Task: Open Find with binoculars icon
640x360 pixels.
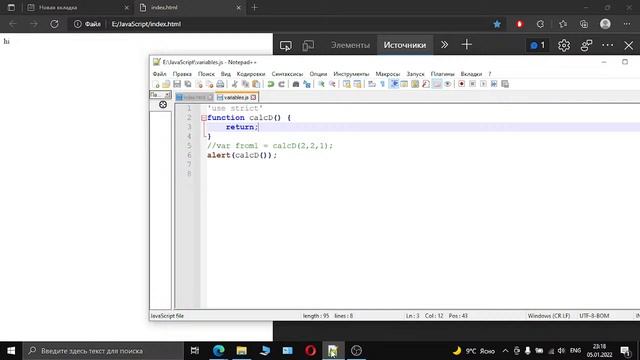Action: click(x=296, y=84)
